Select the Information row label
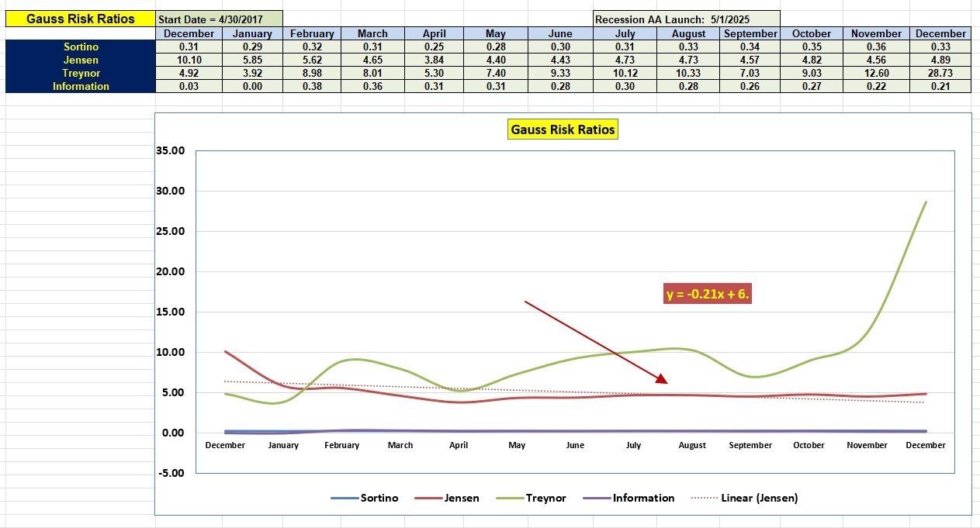 [x=81, y=86]
